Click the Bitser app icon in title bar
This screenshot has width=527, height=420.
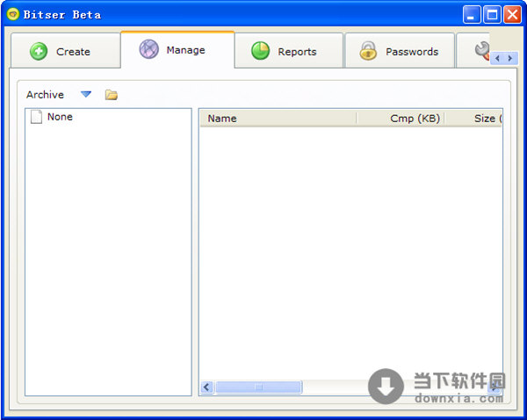point(13,14)
